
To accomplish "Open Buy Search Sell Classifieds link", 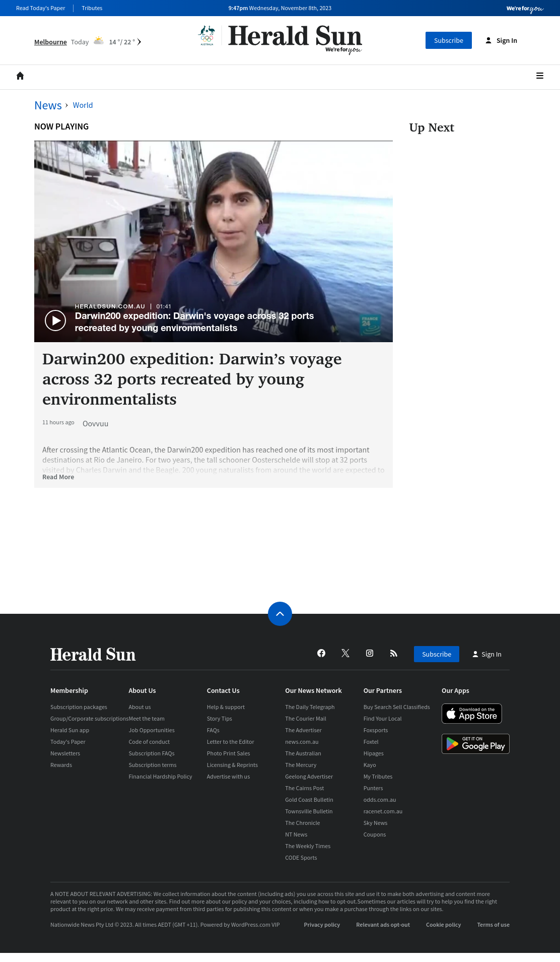I will coord(397,707).
